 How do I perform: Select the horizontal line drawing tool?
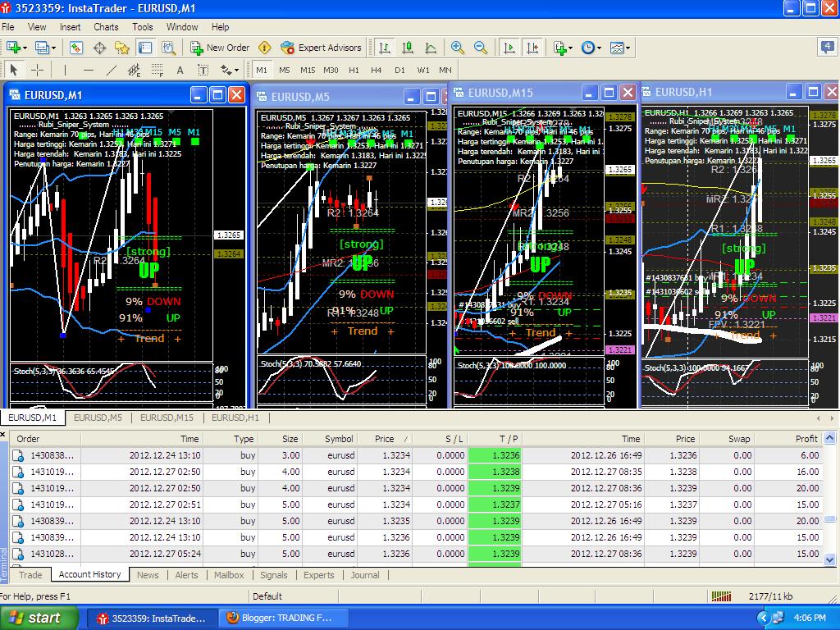pyautogui.click(x=89, y=70)
